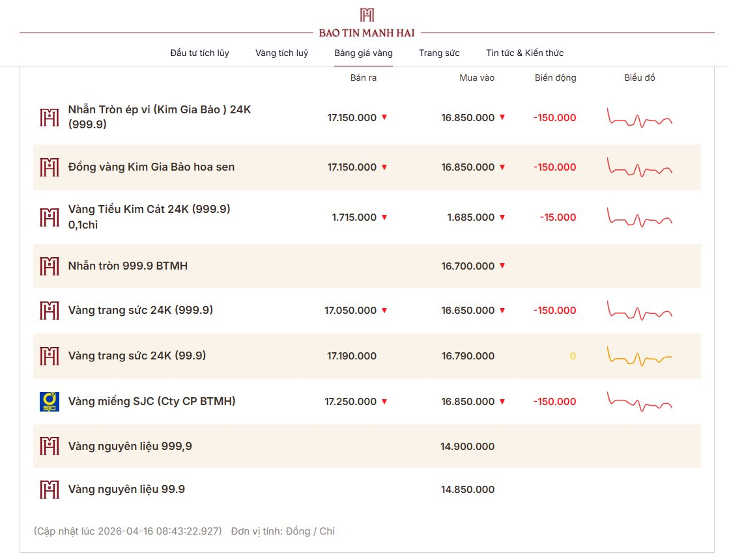The image size is (729, 560).
Task: Open the Đầu tư tích lũy menu
Action: tap(199, 53)
